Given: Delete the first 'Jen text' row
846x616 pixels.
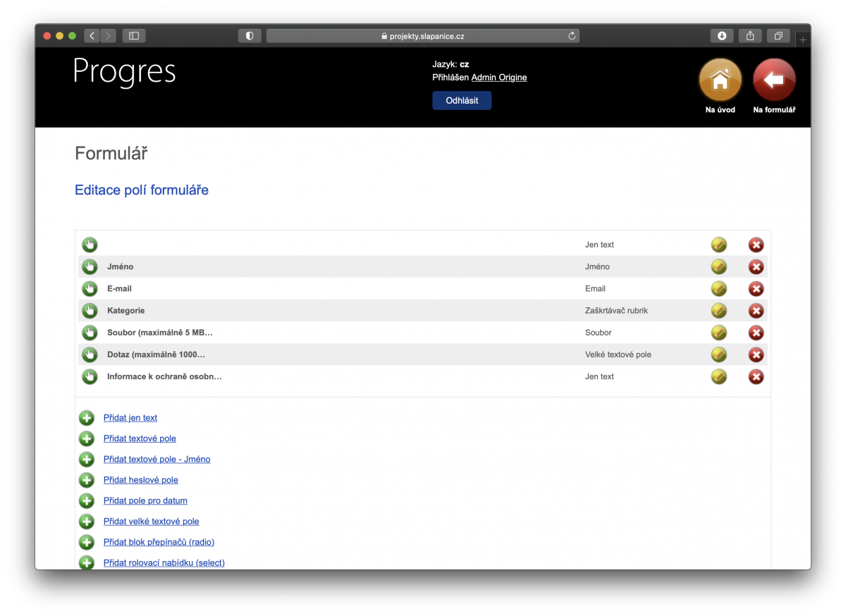Looking at the screenshot, I should [x=756, y=245].
